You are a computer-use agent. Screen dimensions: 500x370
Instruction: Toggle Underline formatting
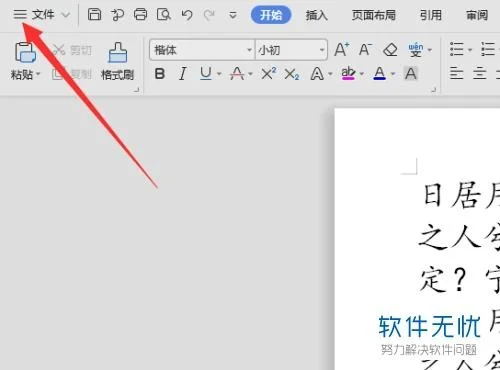point(206,74)
